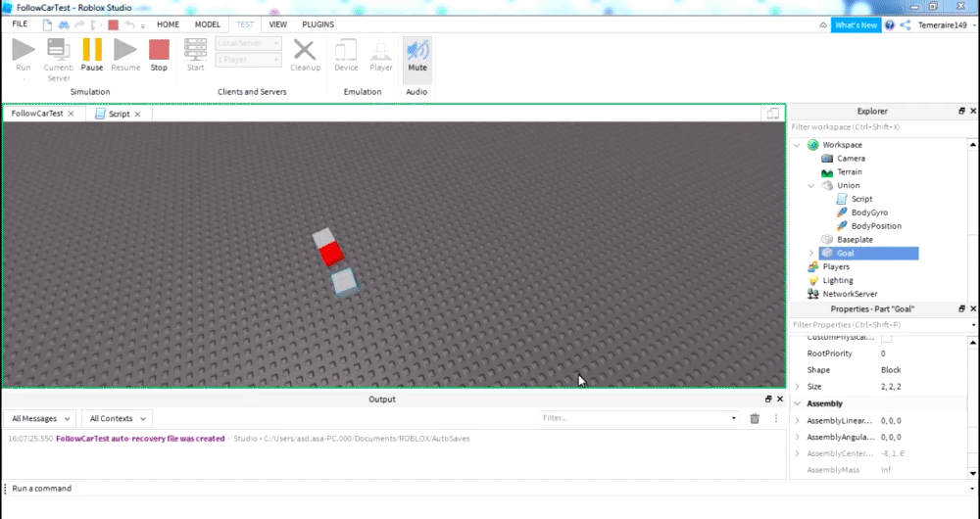Viewport: 980px width, 519px height.
Task: Collapse the Assembly properties section
Action: (x=798, y=404)
